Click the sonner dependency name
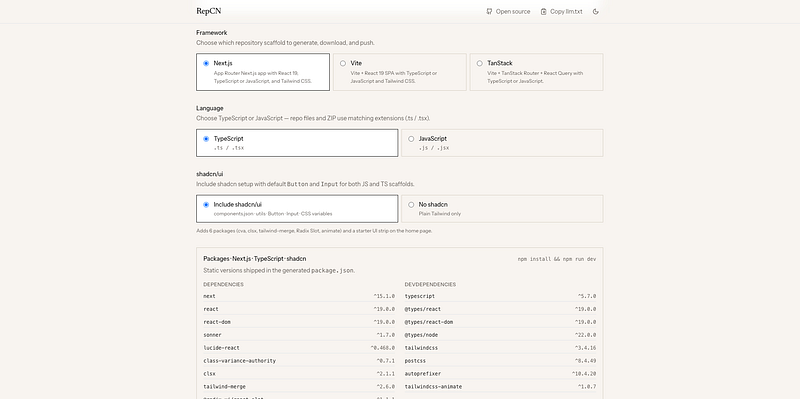Viewport: 800px width, 399px height. click(212, 335)
